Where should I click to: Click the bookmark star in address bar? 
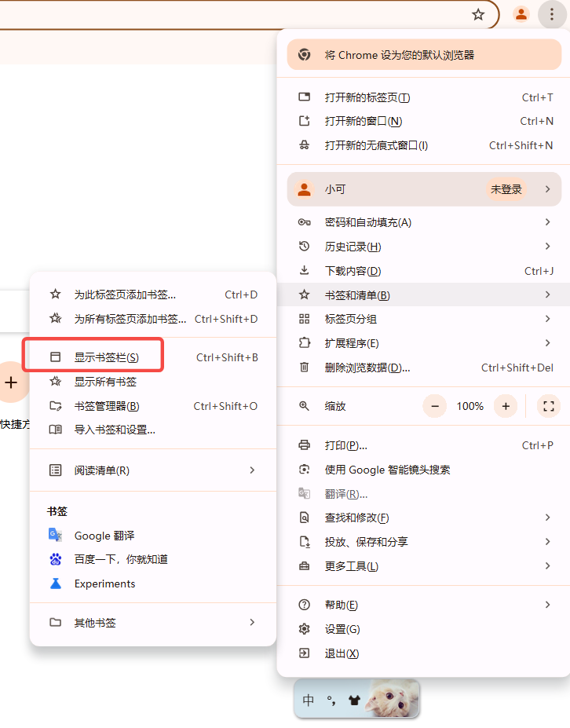coord(477,14)
